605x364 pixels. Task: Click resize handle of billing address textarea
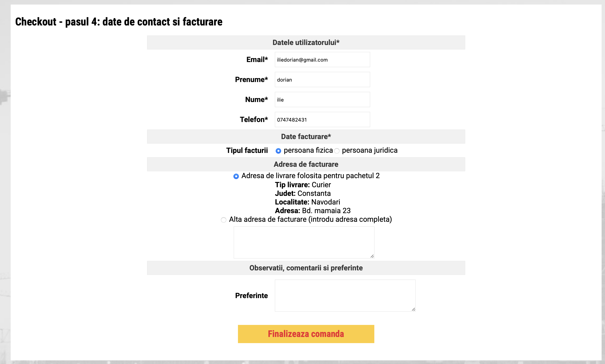pyautogui.click(x=372, y=256)
